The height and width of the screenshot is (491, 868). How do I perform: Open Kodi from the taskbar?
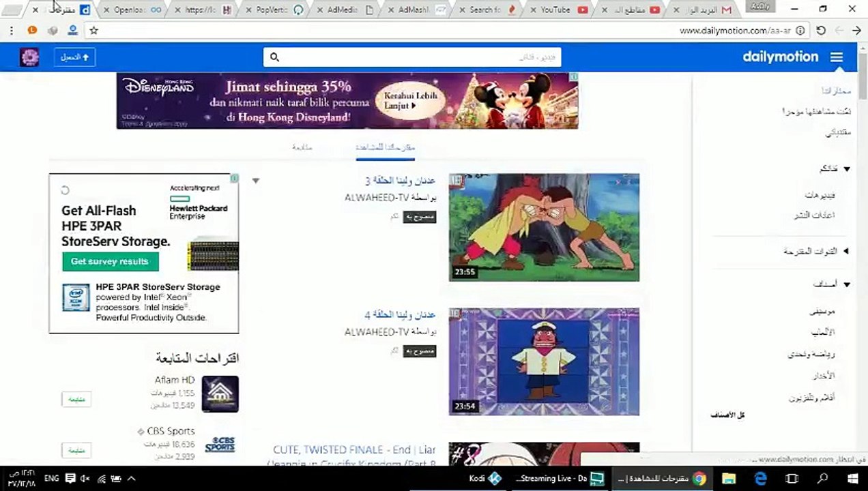point(486,479)
